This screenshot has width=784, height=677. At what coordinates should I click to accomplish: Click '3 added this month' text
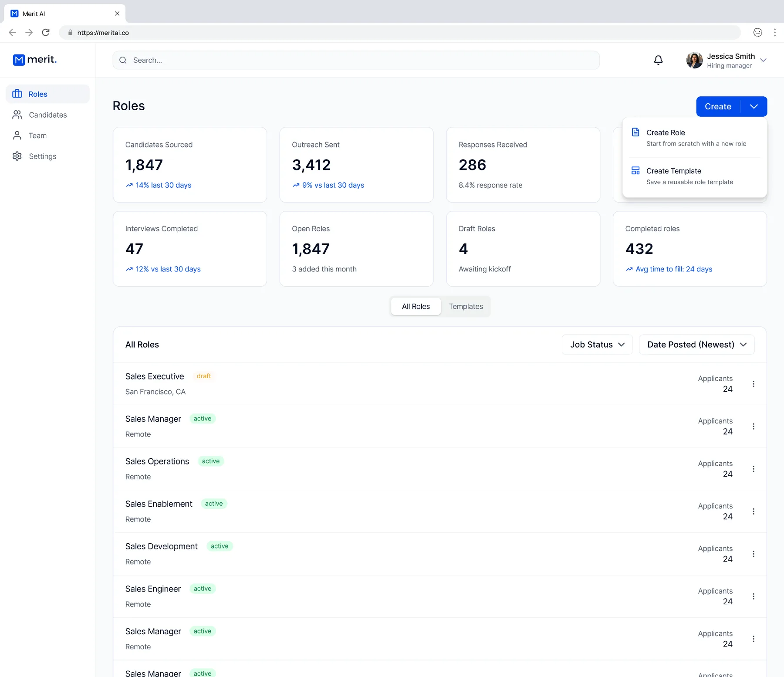324,269
